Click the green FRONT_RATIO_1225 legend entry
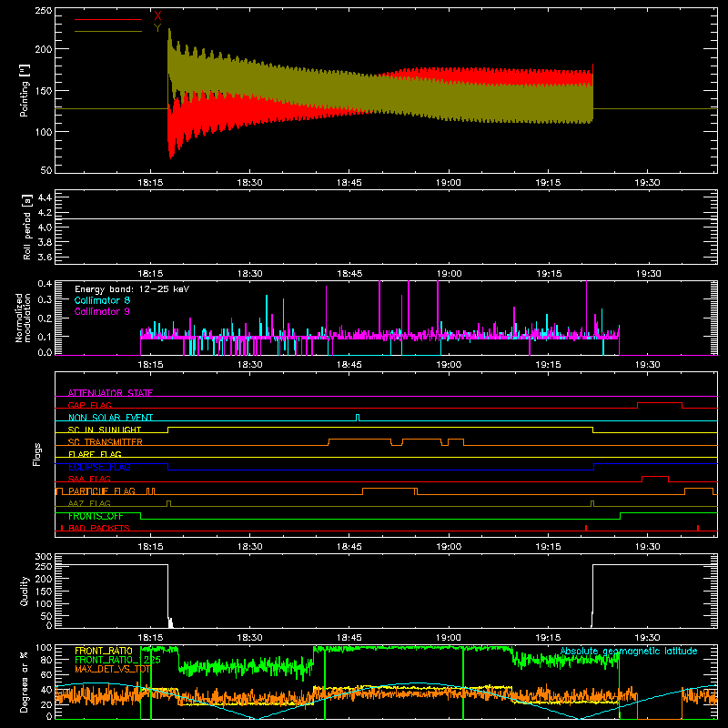This screenshot has height=728, width=728. pos(117,660)
